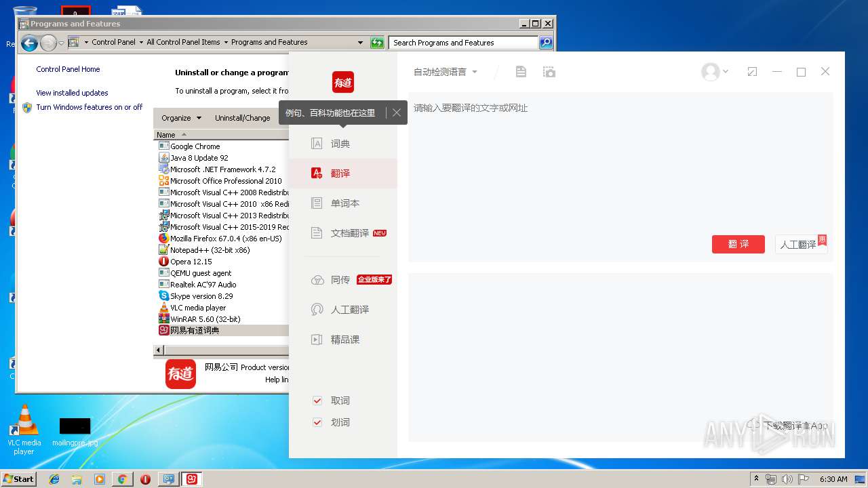Click the mini-window mode icon

pyautogui.click(x=752, y=72)
